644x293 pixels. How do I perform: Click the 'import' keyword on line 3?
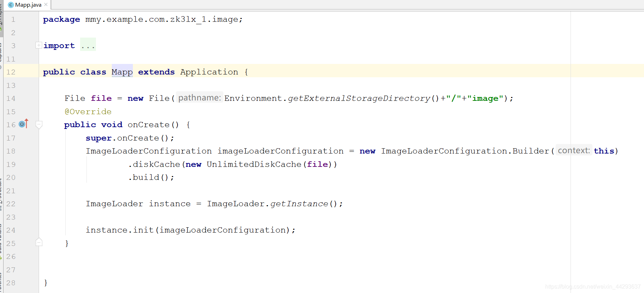click(59, 46)
